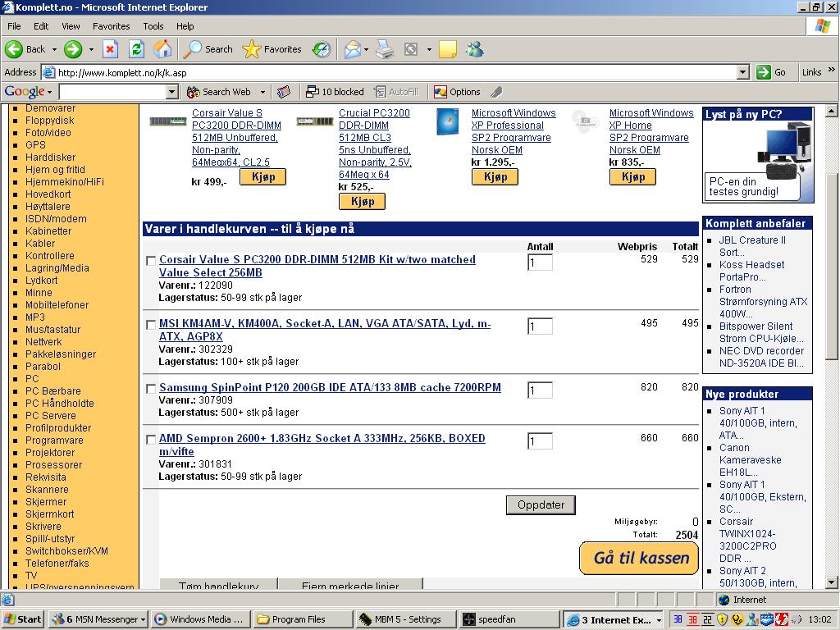Screen dimensions: 840x630
Task: Click the Back arrow toolbar icon
Action: (14, 49)
